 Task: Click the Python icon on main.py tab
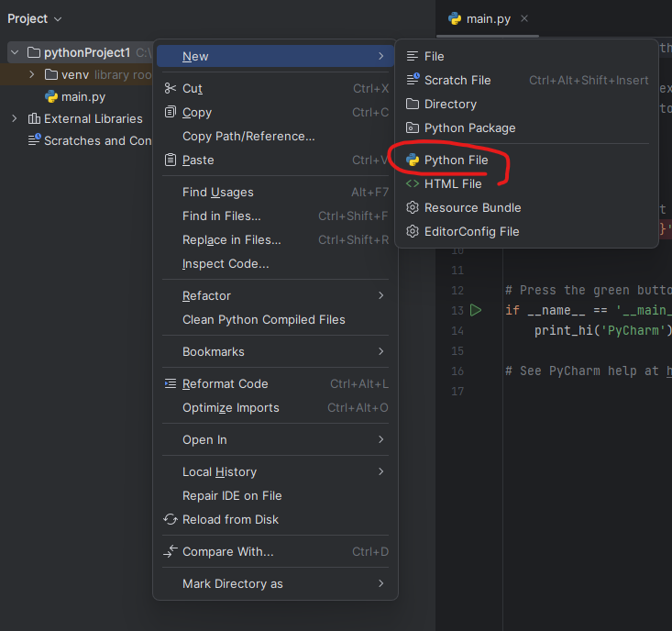coord(455,19)
